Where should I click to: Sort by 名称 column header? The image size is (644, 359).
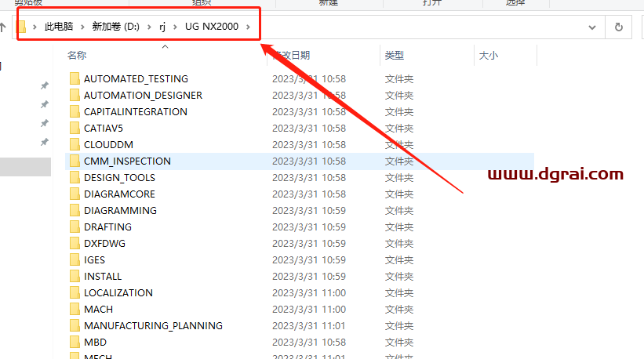[x=77, y=56]
